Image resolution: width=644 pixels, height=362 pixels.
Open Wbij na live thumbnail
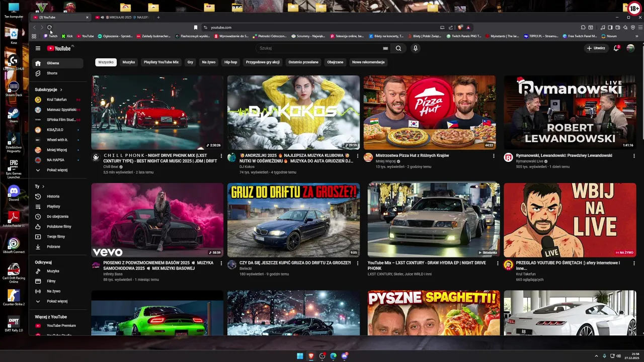click(x=570, y=220)
